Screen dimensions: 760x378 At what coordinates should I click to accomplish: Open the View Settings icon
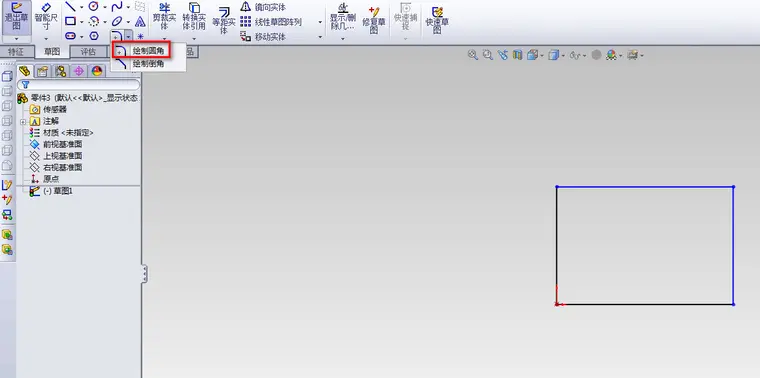click(632, 55)
